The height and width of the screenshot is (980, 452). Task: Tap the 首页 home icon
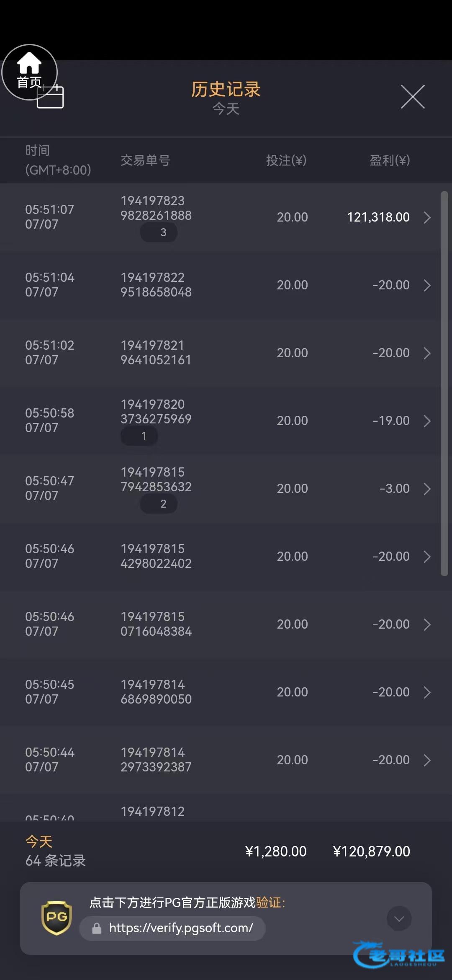[x=29, y=71]
